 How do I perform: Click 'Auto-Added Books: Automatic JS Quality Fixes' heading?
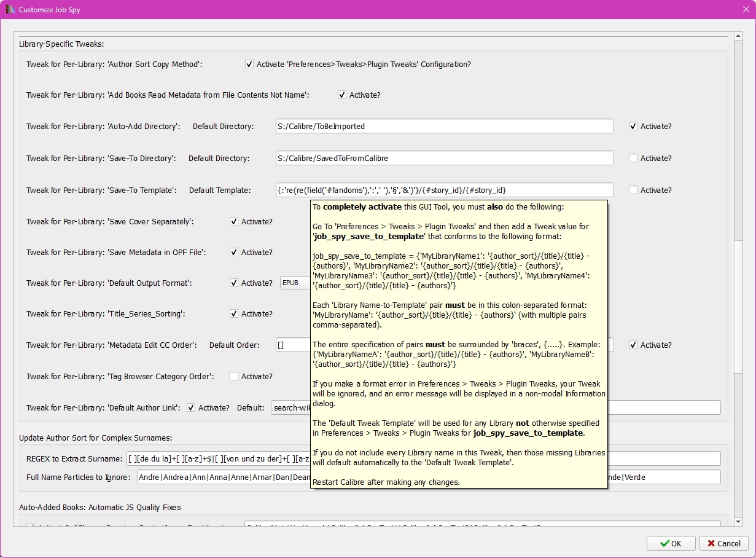point(100,507)
